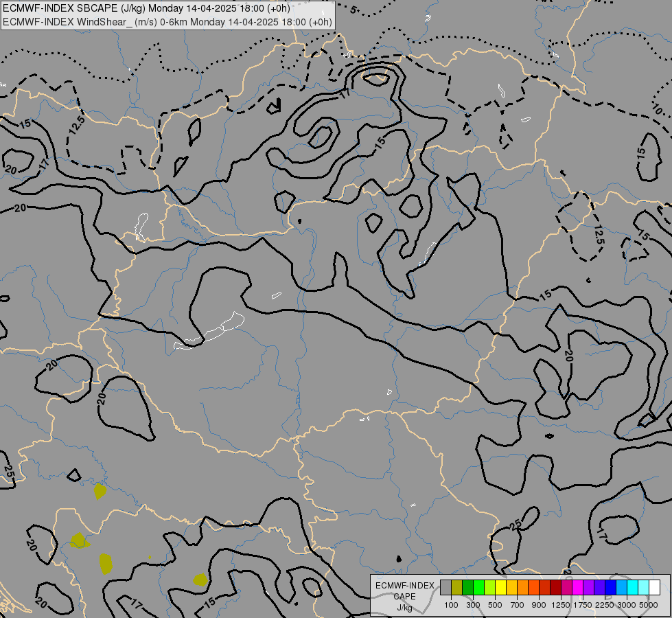This screenshot has height=618, width=672.
Task: Click the olive swatch in CAPE legend
Action: [x=457, y=587]
